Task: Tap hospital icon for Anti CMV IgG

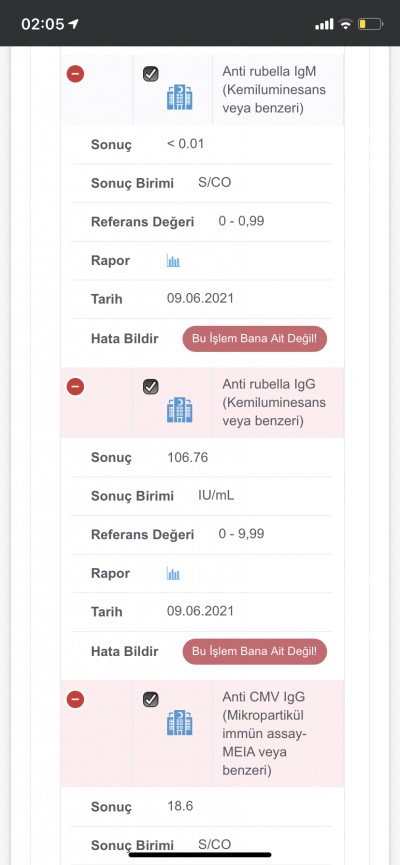Action: (180, 723)
